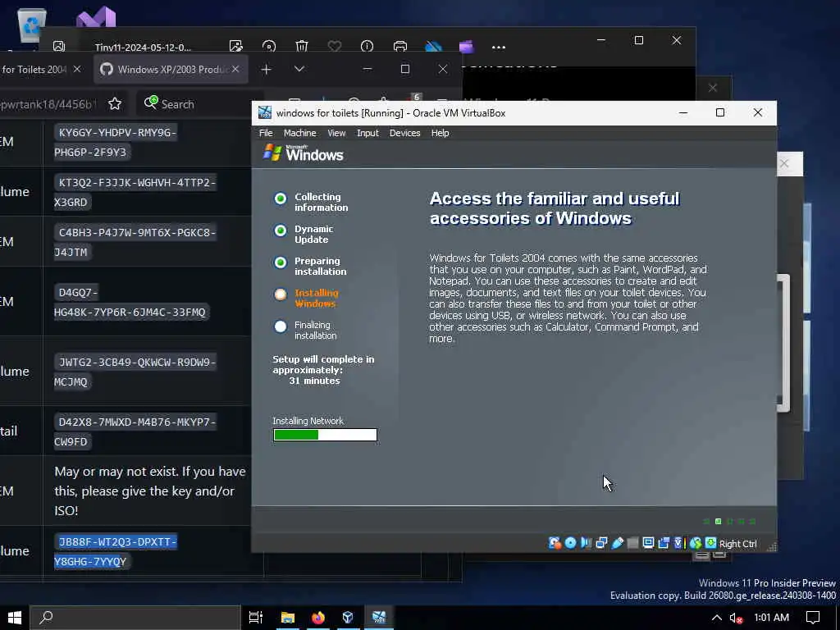Open Firefox from the taskbar

tap(318, 618)
